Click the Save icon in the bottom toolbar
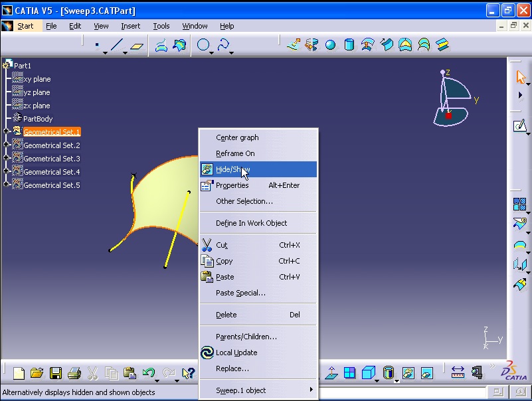The height and width of the screenshot is (401, 532). (56, 372)
